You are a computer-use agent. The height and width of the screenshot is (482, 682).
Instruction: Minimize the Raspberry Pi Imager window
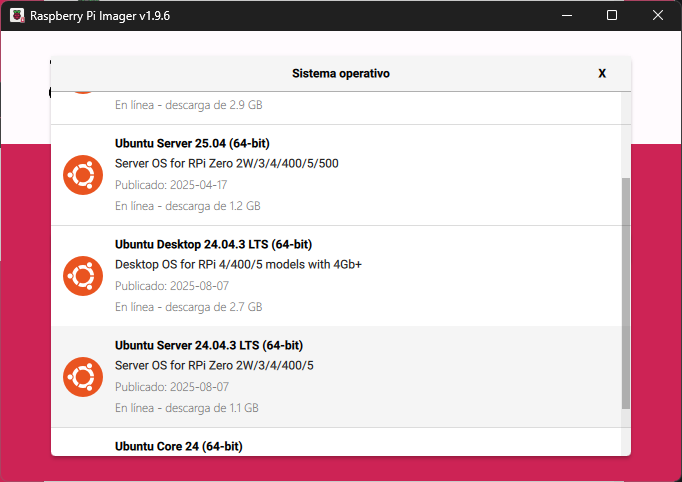[x=567, y=16]
